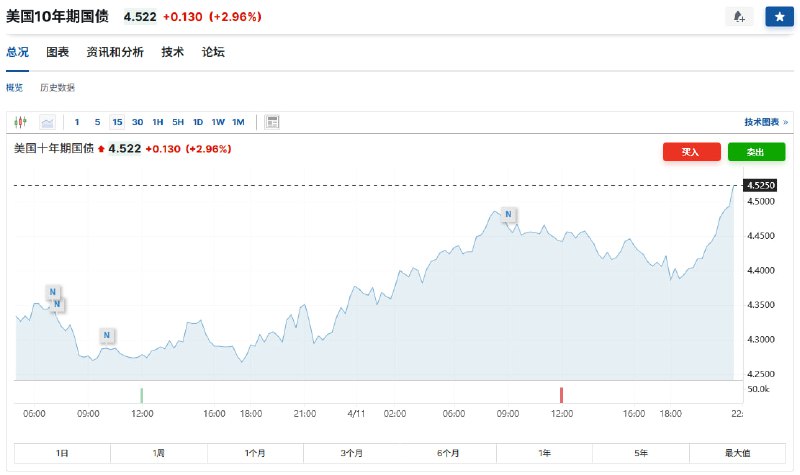This screenshot has height=475, width=800.
Task: Open the 技术 tab
Action: [173, 52]
